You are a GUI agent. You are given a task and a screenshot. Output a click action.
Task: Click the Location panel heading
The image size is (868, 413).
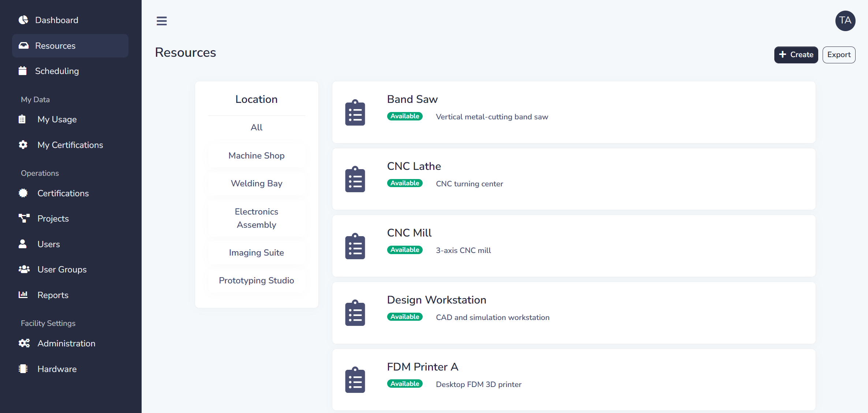257,99
